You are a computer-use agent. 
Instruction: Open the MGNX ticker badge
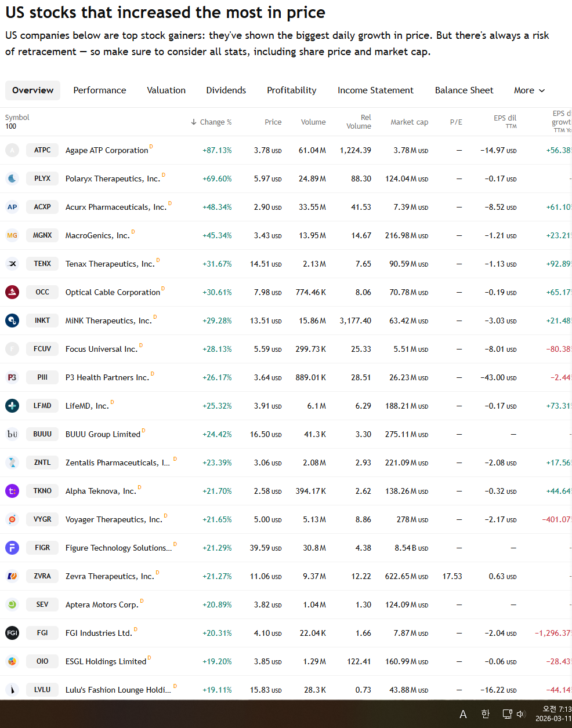click(x=42, y=235)
